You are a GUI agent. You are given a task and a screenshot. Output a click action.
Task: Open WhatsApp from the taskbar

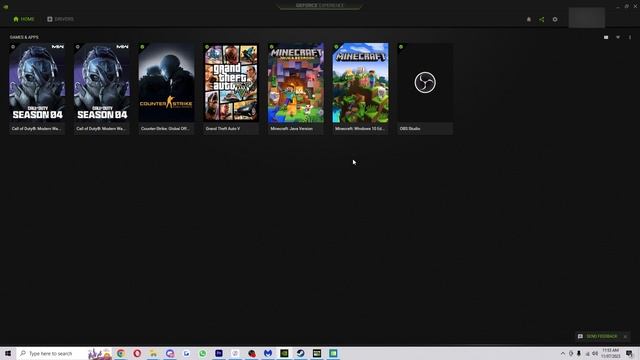point(202,353)
